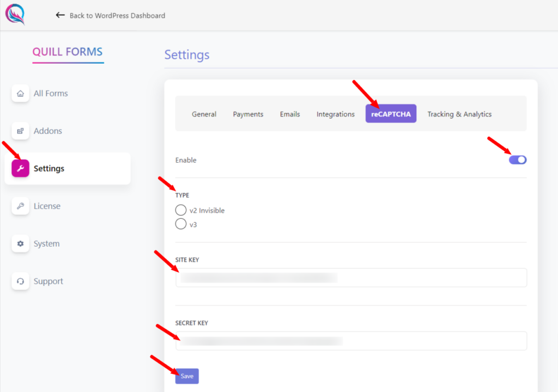Switch to the Payments tab
This screenshot has height=392, width=558.
(248, 114)
